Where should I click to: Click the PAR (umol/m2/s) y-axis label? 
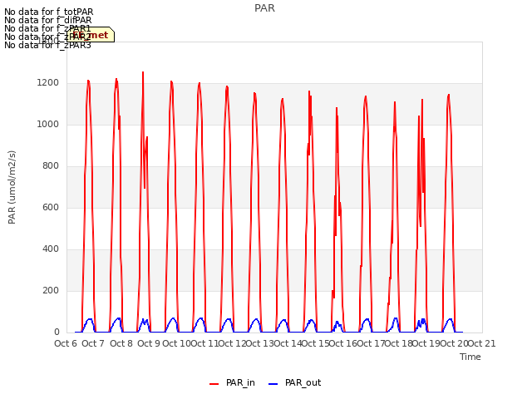point(12,187)
